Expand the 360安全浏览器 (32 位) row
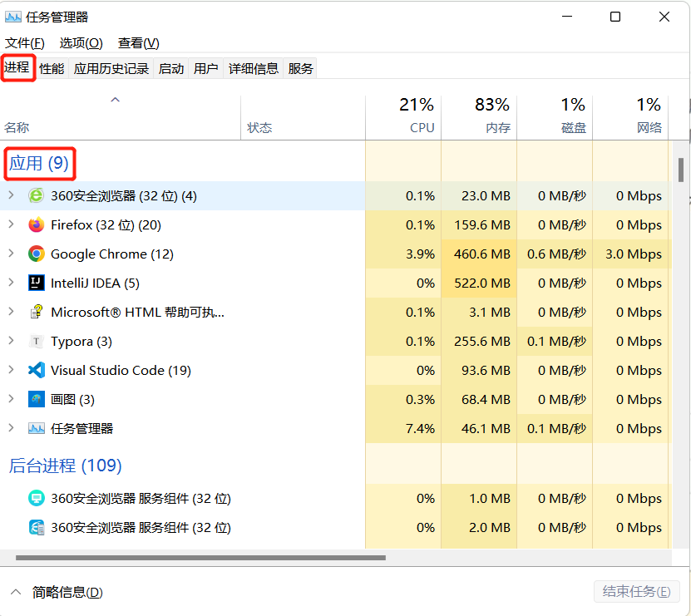 (11, 195)
